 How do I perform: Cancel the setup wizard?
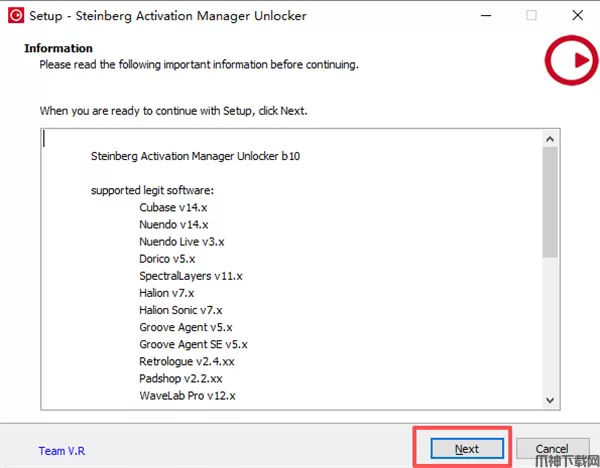click(552, 449)
